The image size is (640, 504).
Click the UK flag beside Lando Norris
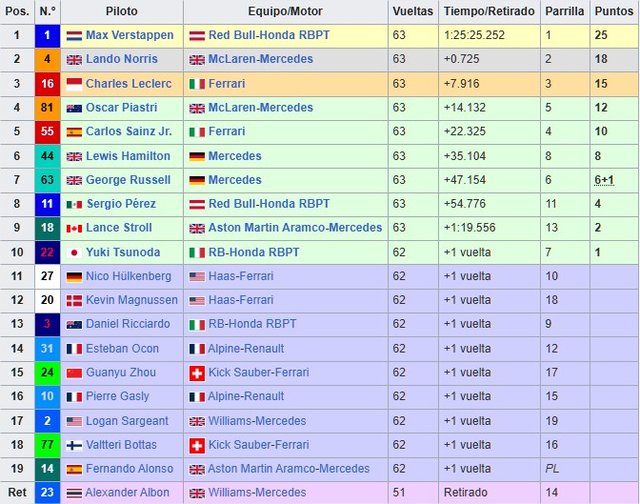(74, 60)
